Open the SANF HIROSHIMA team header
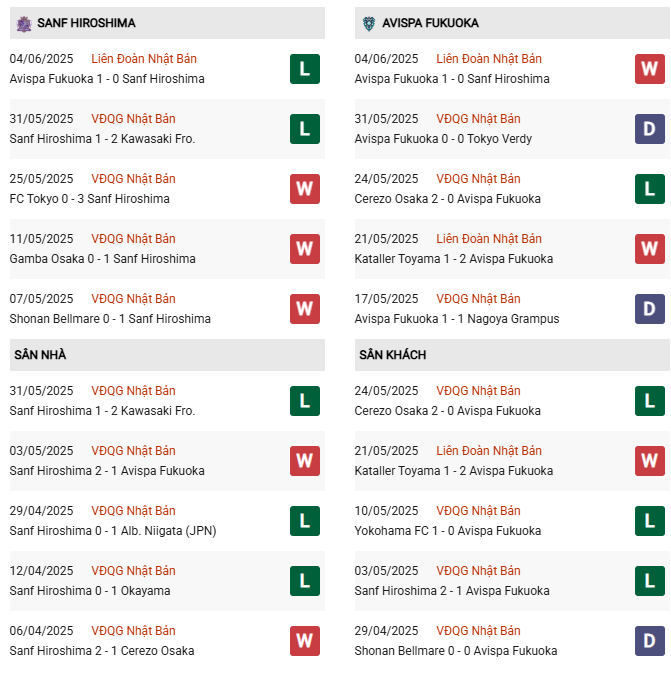The width and height of the screenshot is (671, 684). pyautogui.click(x=167, y=23)
